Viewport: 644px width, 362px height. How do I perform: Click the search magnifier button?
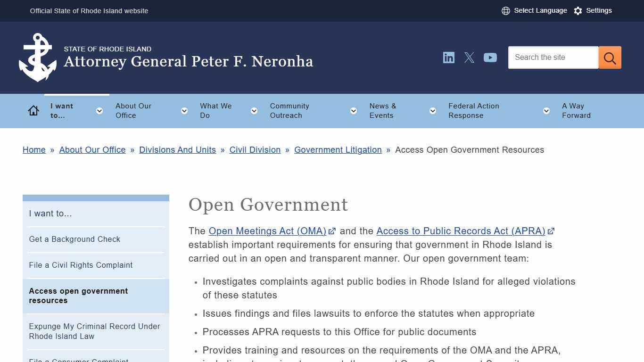pos(610,58)
